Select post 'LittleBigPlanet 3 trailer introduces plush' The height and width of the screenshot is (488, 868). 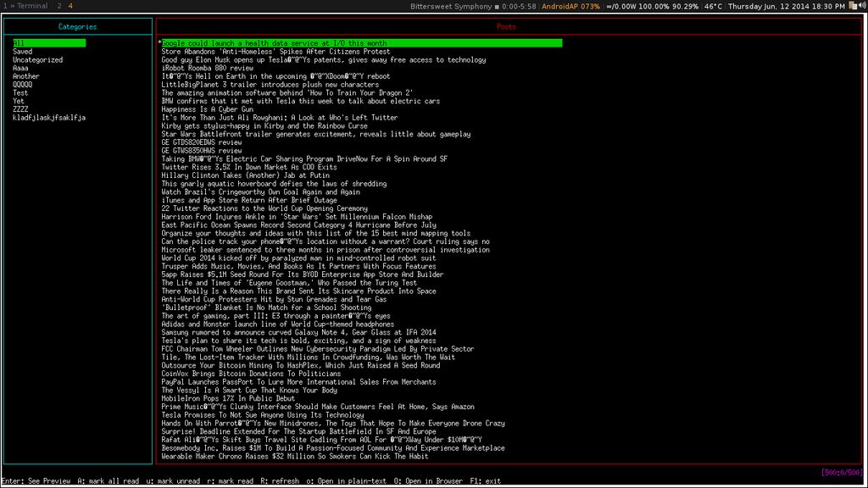click(270, 85)
